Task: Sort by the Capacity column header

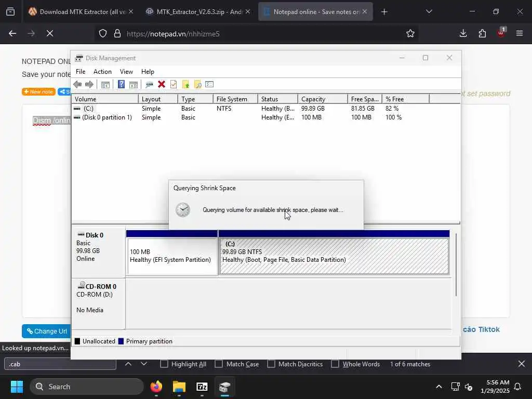Action: pos(323,99)
